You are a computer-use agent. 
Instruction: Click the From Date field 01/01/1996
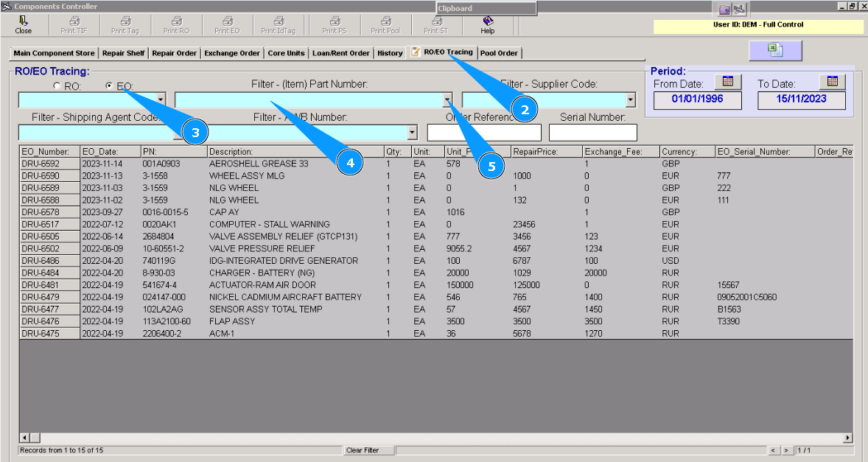pos(698,100)
